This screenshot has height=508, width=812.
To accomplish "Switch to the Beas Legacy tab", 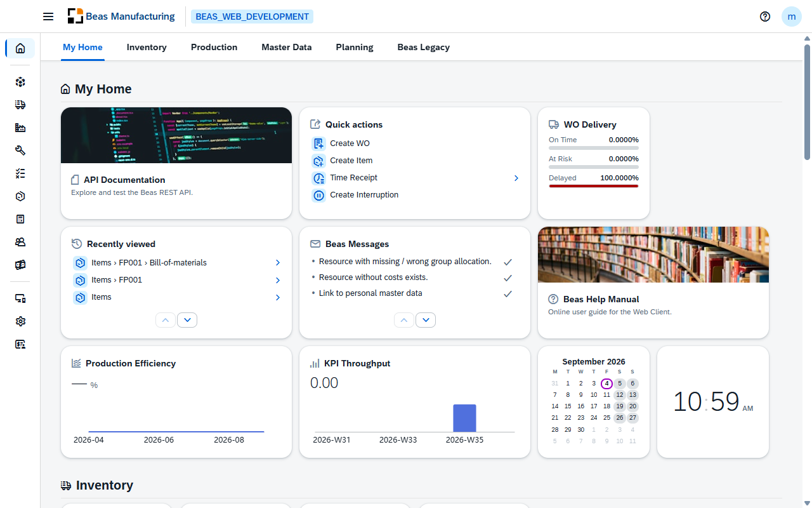I will [424, 47].
